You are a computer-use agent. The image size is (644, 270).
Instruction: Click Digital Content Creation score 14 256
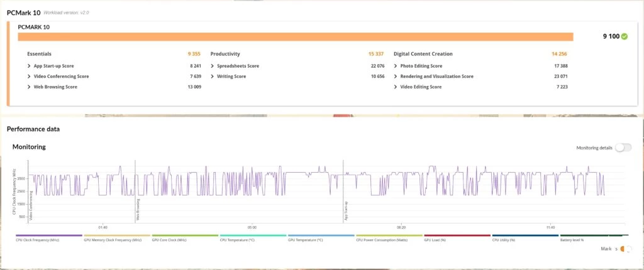559,54
